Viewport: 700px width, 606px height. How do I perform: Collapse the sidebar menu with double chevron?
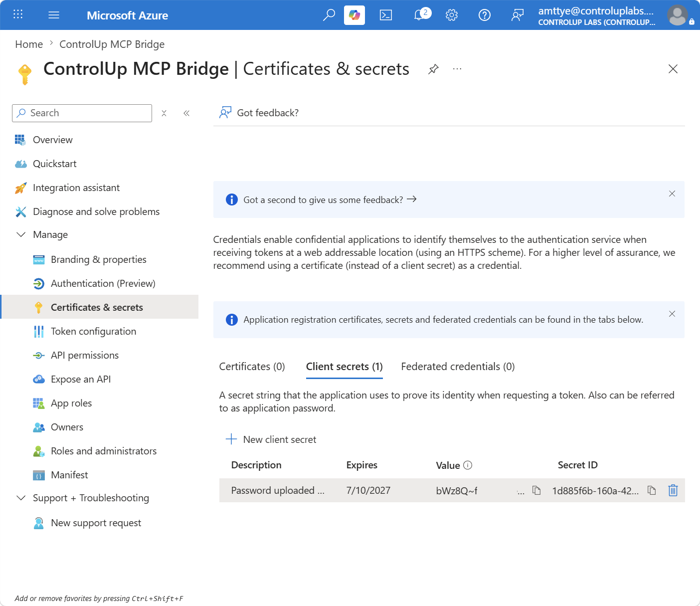[186, 113]
